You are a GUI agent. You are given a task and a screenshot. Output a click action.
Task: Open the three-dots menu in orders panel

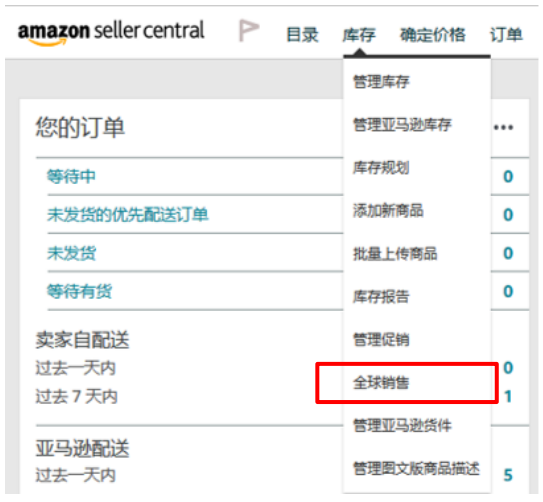tap(503, 127)
